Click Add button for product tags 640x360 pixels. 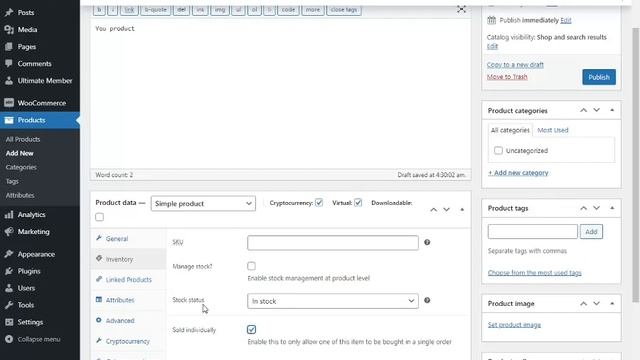(x=591, y=232)
